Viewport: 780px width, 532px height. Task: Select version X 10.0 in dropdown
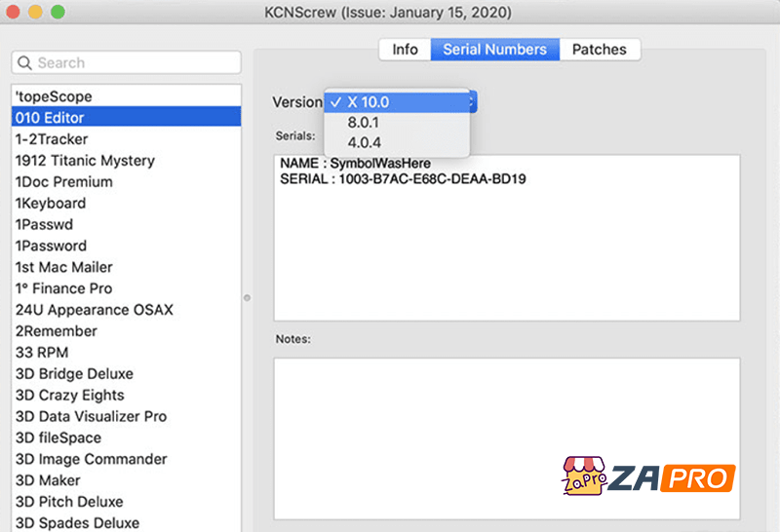tap(369, 101)
